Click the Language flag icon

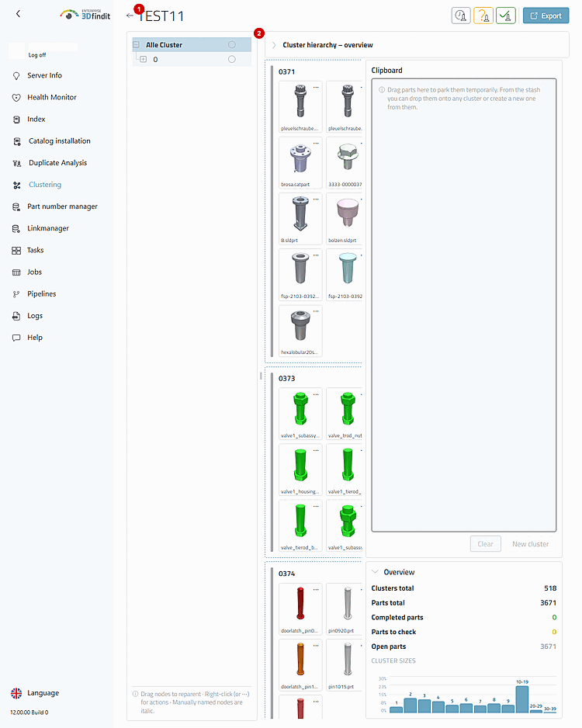(16, 693)
